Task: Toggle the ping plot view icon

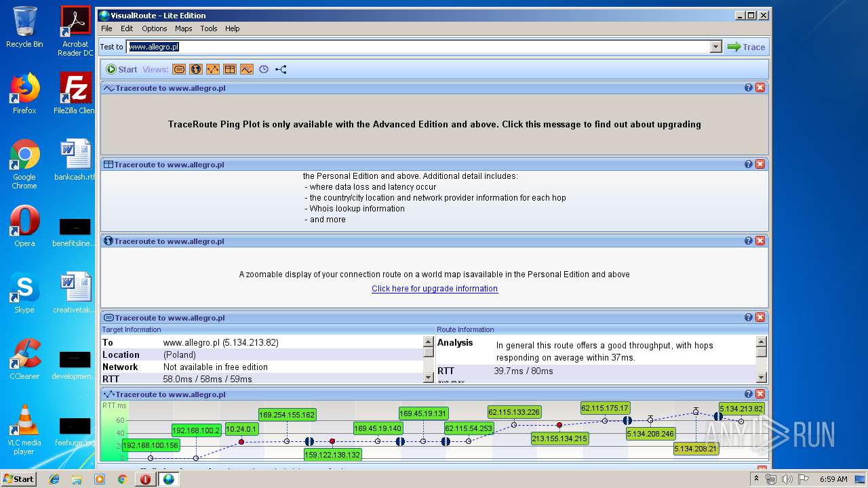Action: pyautogui.click(x=247, y=69)
